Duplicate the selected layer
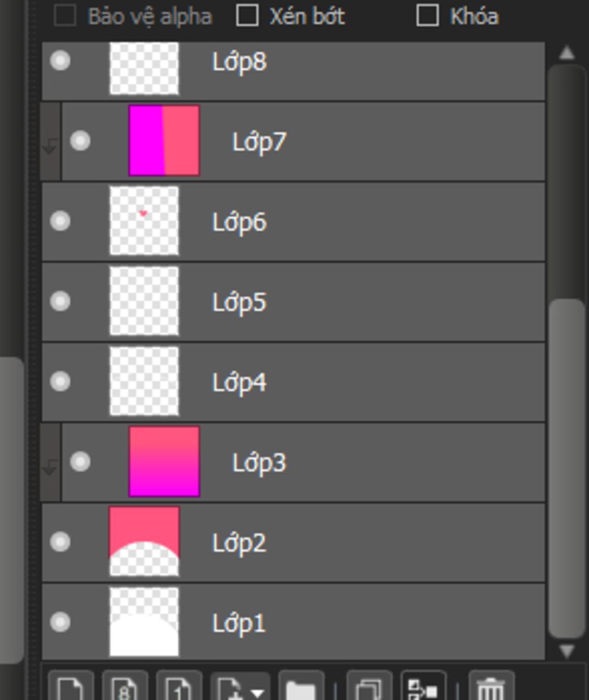 tap(369, 687)
